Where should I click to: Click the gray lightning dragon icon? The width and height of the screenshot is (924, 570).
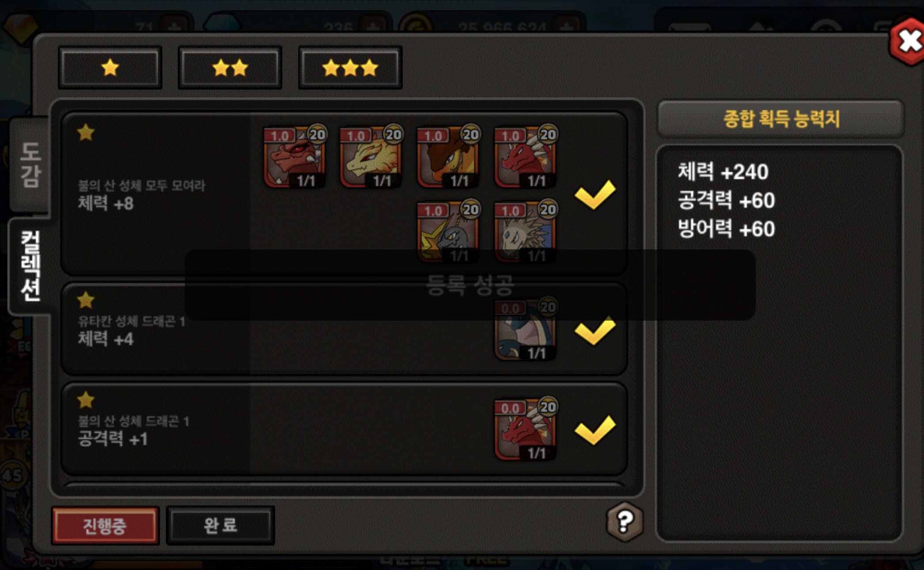(x=448, y=231)
